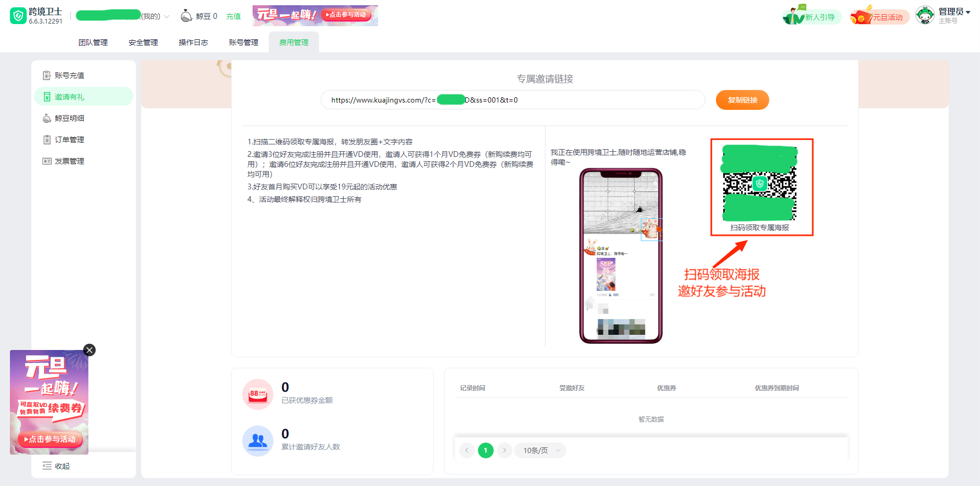Image resolution: width=980 pixels, height=486 pixels.
Task: Click the 账号充值 sidebar icon
Action: tap(47, 75)
